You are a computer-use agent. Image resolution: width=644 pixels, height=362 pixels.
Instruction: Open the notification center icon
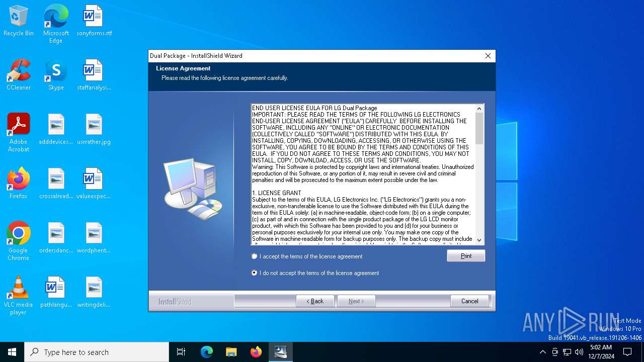point(627,352)
